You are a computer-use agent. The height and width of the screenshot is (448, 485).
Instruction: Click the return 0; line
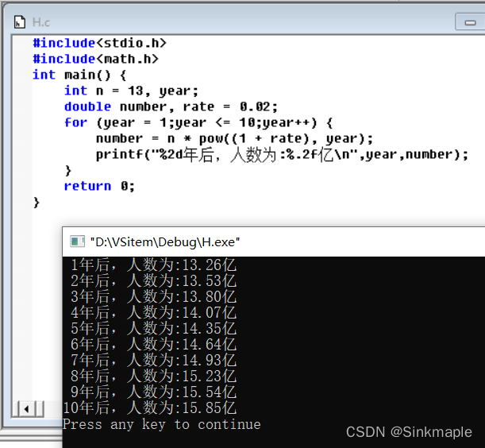[99, 186]
